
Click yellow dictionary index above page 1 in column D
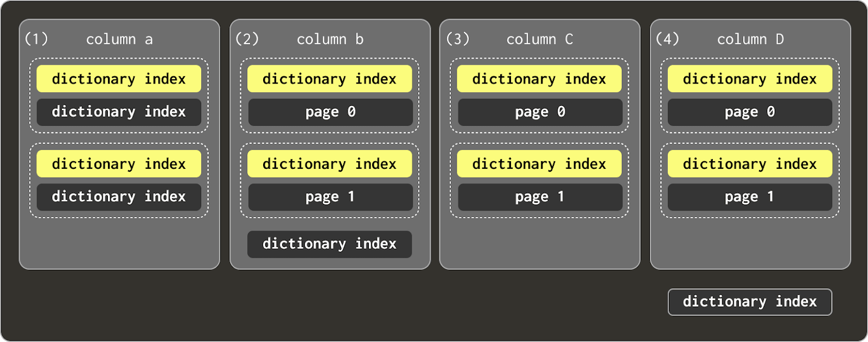pos(750,164)
